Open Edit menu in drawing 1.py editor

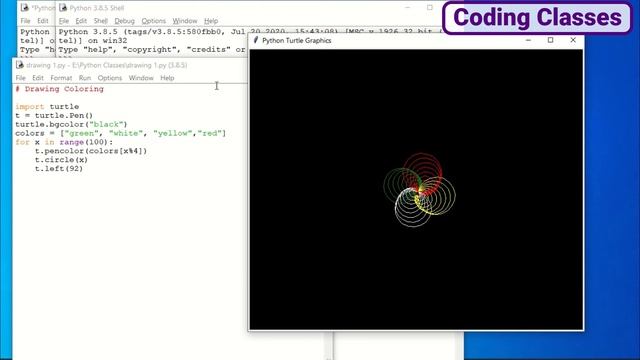tap(38, 78)
